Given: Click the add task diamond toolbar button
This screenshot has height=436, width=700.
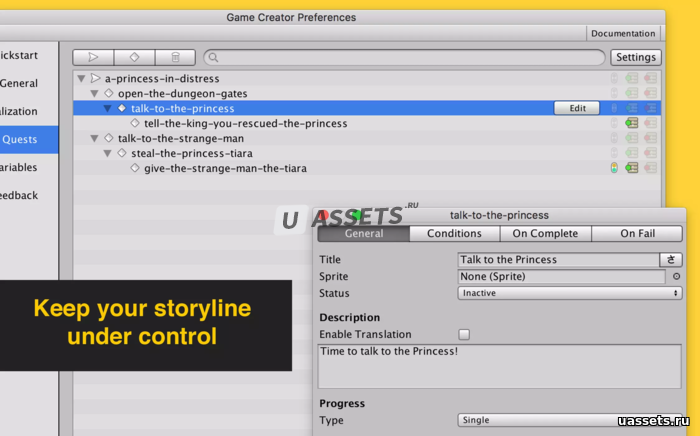Looking at the screenshot, I should [134, 57].
